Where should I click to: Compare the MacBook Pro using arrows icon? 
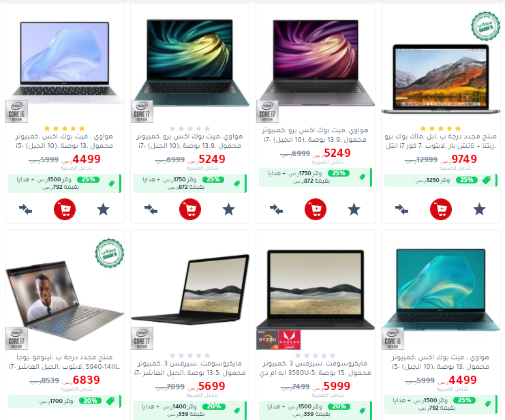click(x=401, y=209)
